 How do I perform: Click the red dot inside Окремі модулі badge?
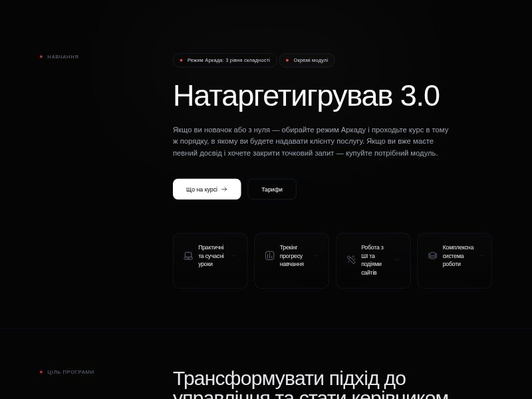[x=286, y=60]
